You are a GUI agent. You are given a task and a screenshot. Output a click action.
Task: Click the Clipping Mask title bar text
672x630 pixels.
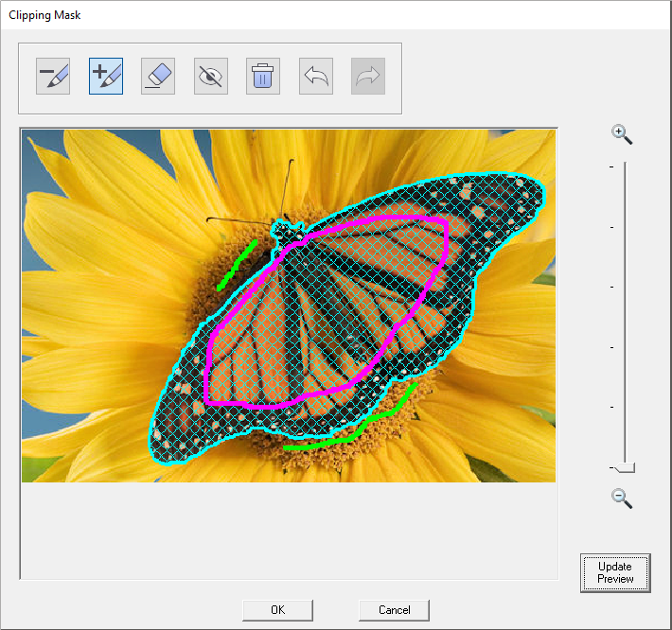coord(44,15)
